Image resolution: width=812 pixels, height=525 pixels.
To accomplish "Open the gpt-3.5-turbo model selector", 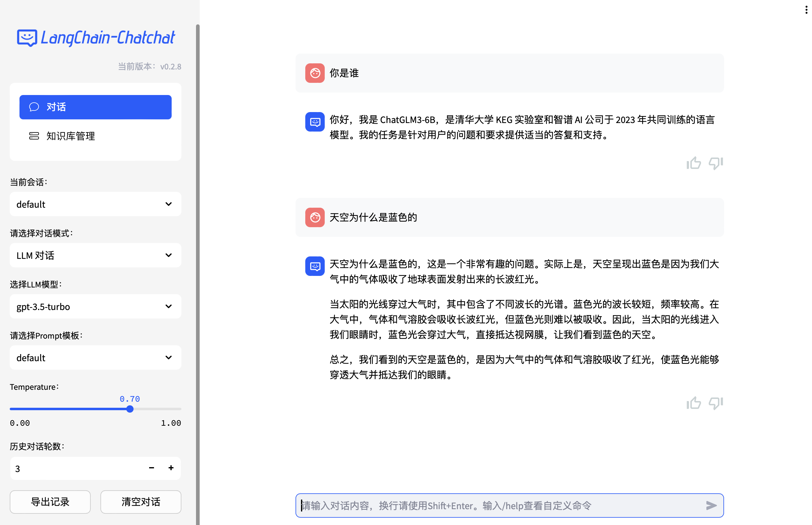I will click(95, 306).
